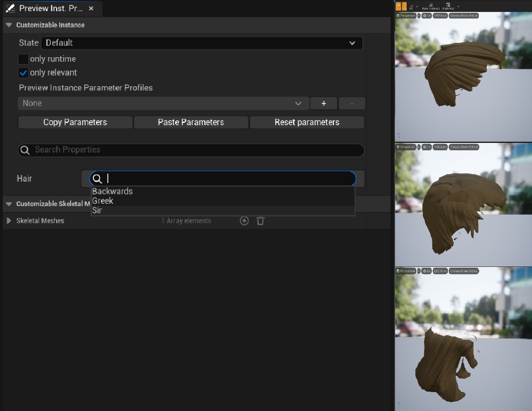Open LOD Auto menu in middle viewport
This screenshot has height=411, width=532.
pyautogui.click(x=440, y=147)
